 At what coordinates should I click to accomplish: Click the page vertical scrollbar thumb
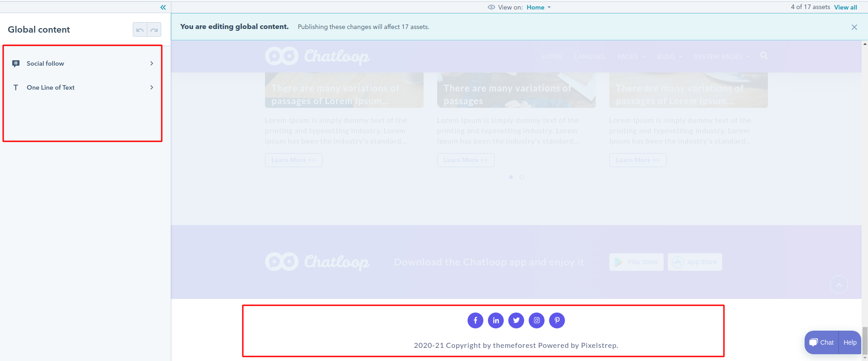tap(865, 341)
